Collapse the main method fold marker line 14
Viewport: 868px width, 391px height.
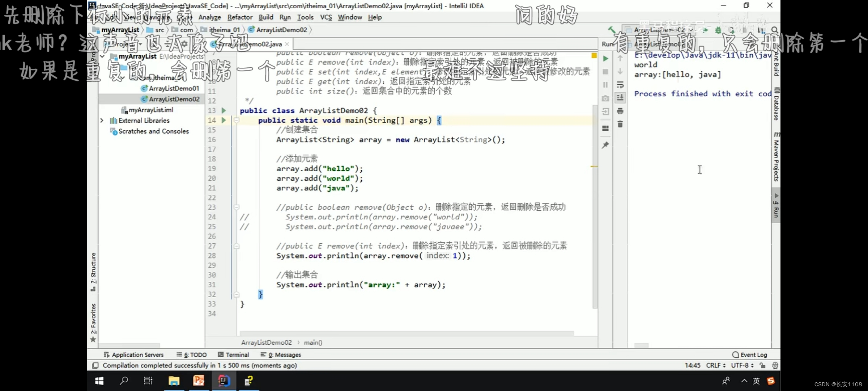coord(236,120)
